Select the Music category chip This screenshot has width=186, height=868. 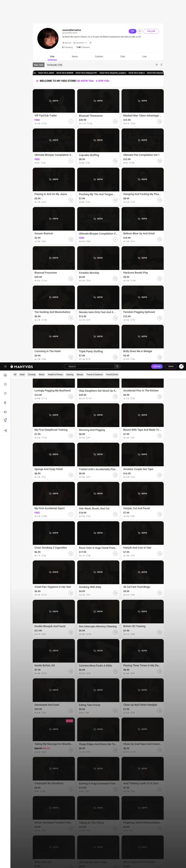click(x=42, y=374)
